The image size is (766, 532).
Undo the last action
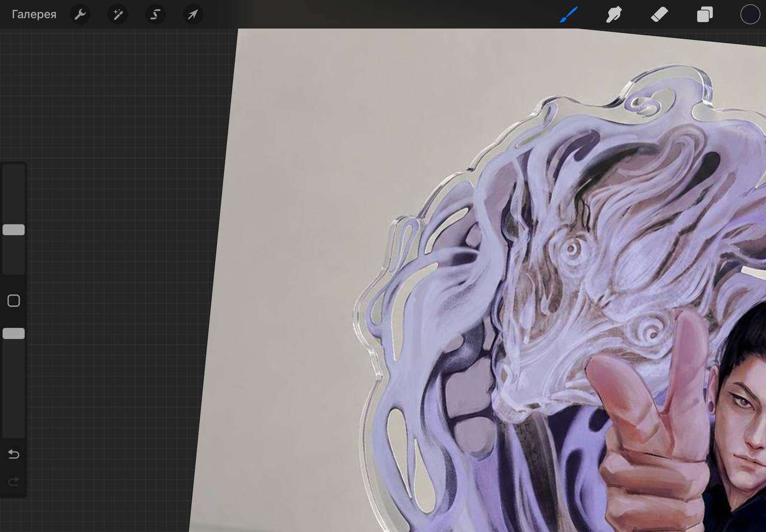point(14,454)
